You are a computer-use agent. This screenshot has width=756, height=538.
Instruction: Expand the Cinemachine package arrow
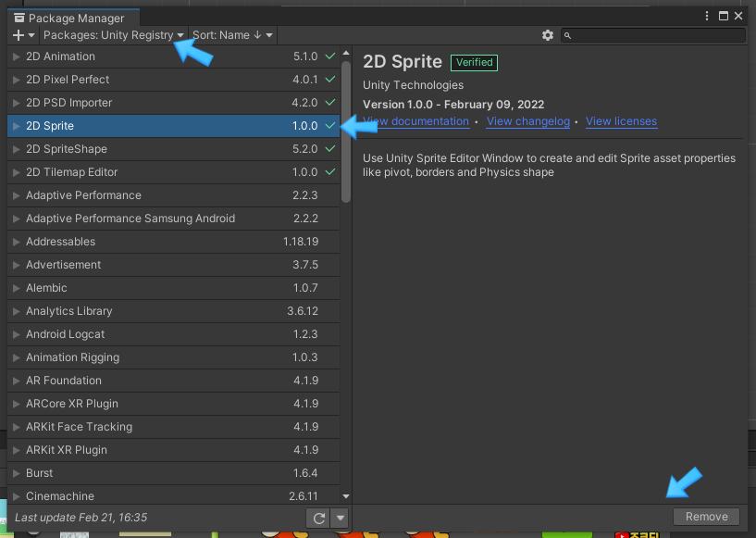pos(17,496)
